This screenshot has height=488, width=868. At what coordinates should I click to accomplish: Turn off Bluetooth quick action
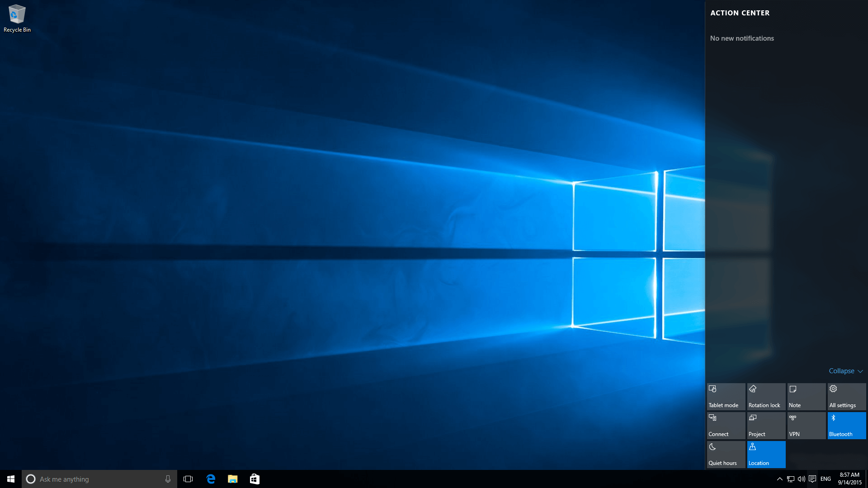click(x=847, y=426)
